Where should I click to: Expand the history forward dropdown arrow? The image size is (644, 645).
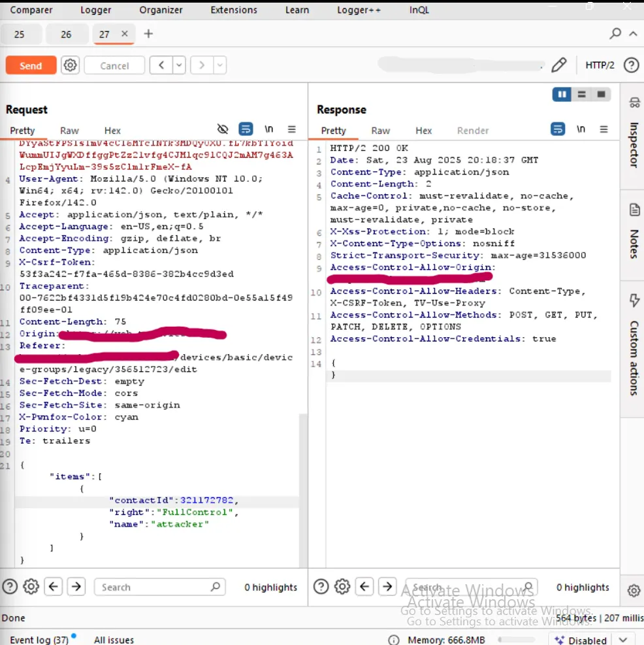(219, 65)
